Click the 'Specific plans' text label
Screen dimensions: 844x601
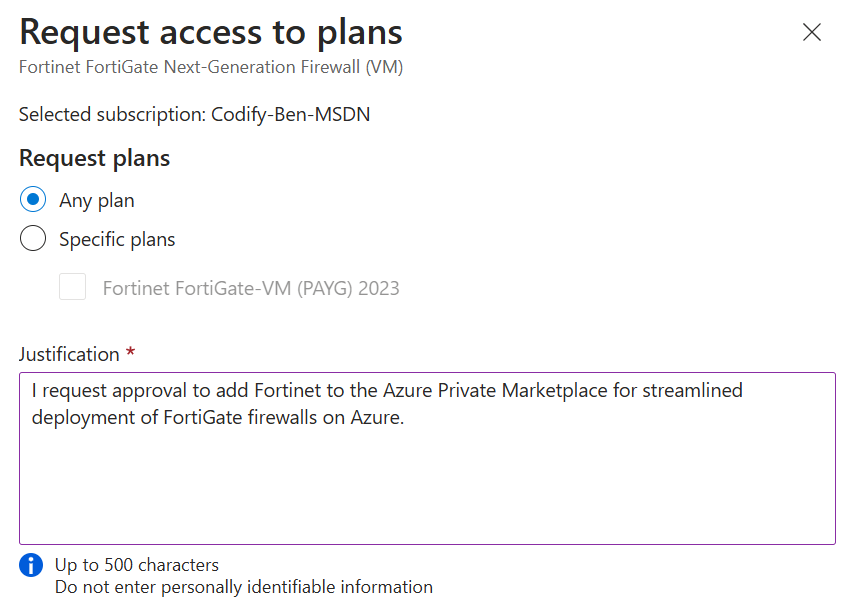[x=117, y=239]
